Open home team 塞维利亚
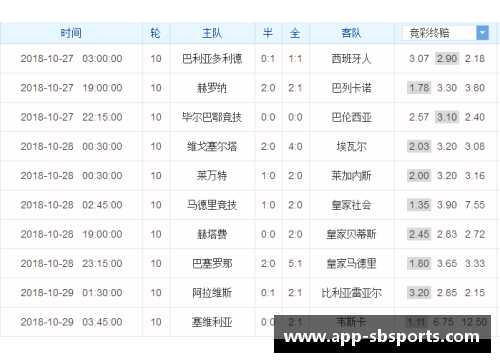This screenshot has width=500, height=362. (x=212, y=322)
